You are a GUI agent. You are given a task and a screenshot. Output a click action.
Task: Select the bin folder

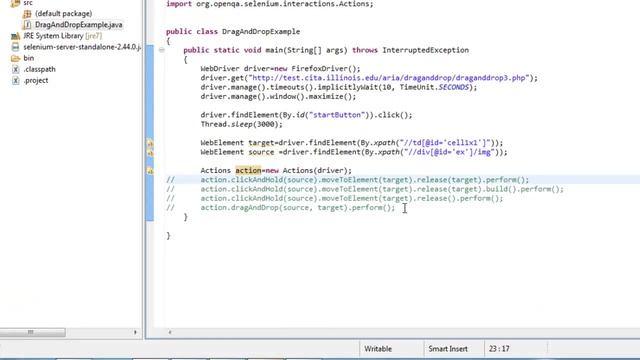[x=29, y=58]
